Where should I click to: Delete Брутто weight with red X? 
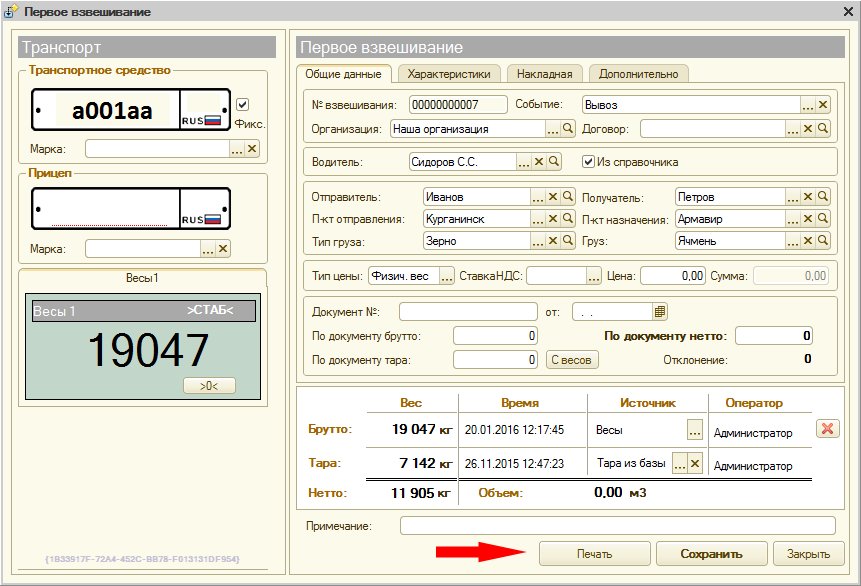[x=827, y=429]
